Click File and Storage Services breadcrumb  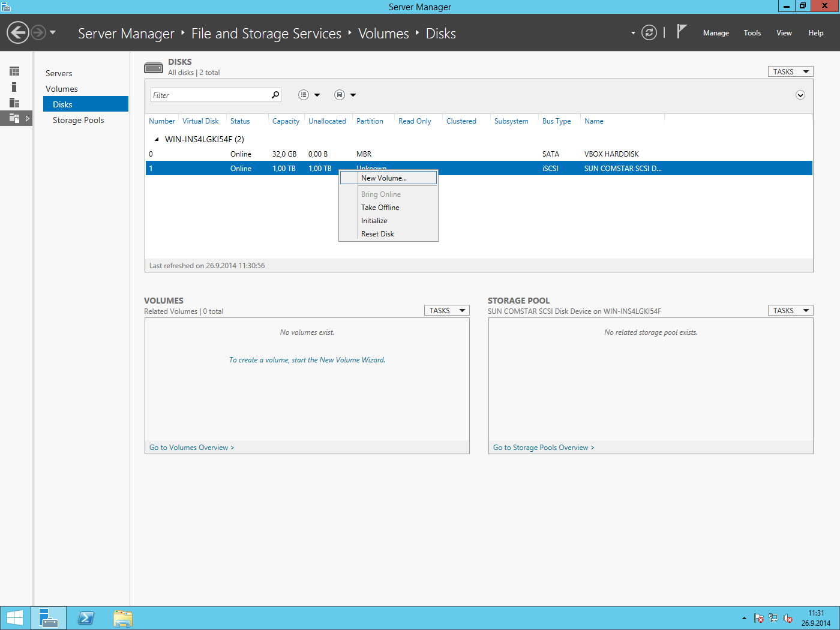tap(266, 34)
